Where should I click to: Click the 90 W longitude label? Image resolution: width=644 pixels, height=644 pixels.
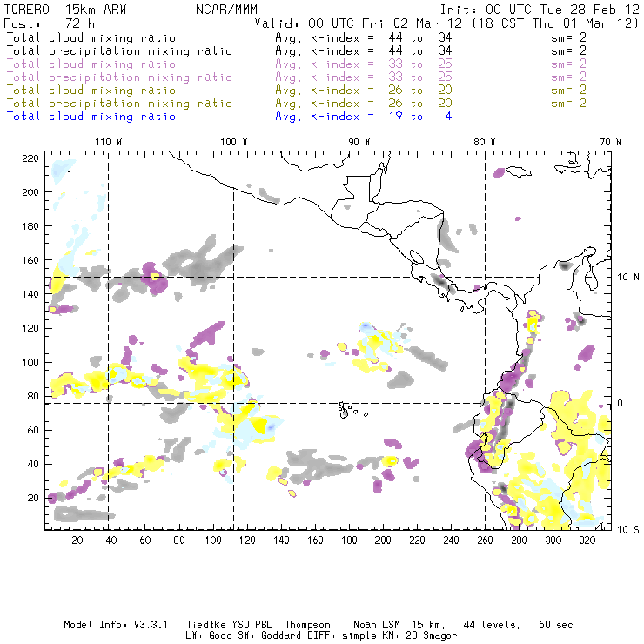click(x=359, y=142)
